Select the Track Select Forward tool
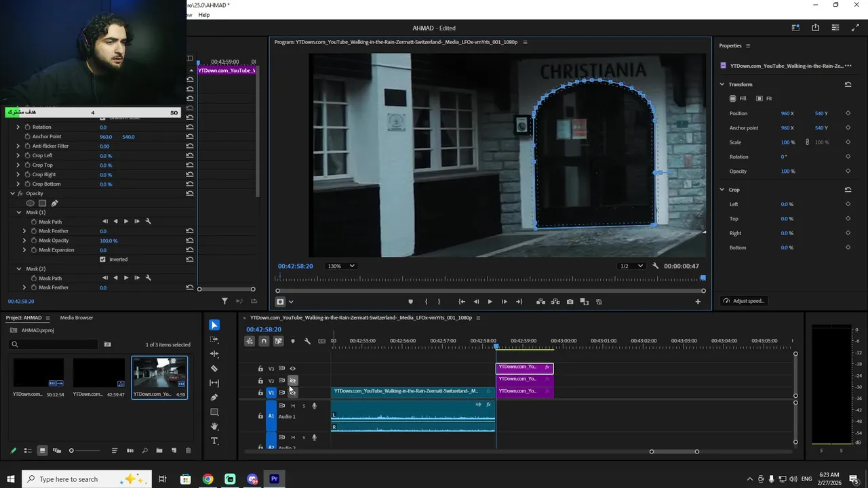The width and height of the screenshot is (868, 488). click(214, 340)
